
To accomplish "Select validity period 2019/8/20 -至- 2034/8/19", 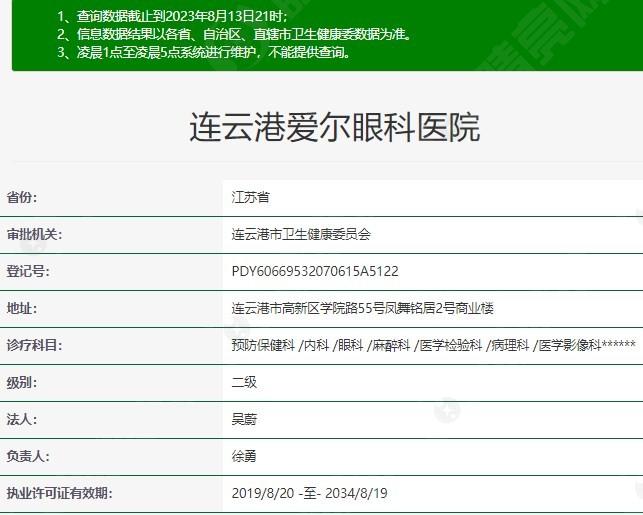I will (310, 493).
